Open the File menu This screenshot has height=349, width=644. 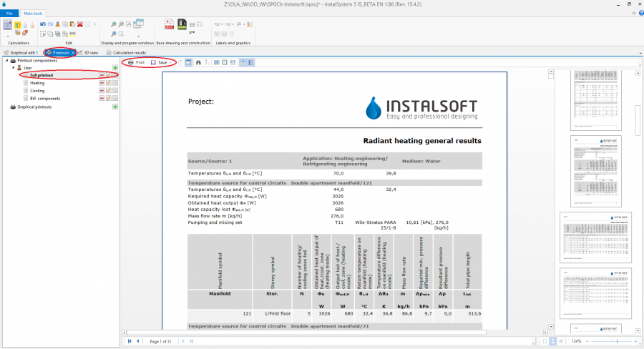click(x=9, y=14)
